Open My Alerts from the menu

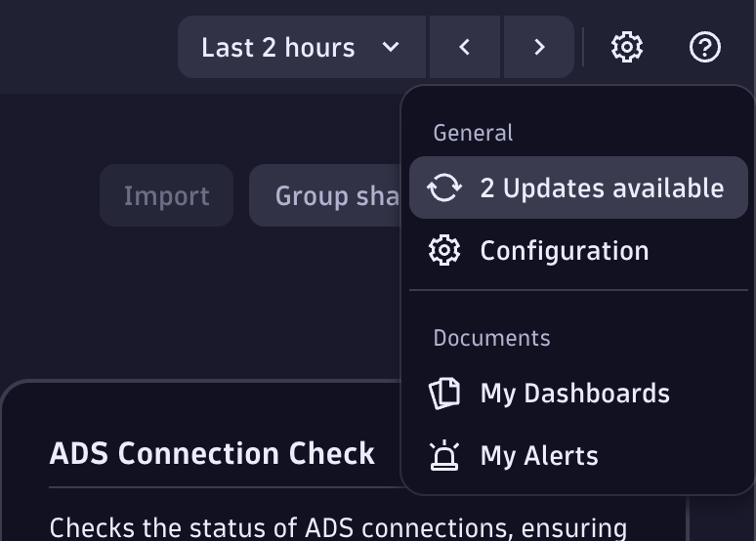(x=539, y=455)
